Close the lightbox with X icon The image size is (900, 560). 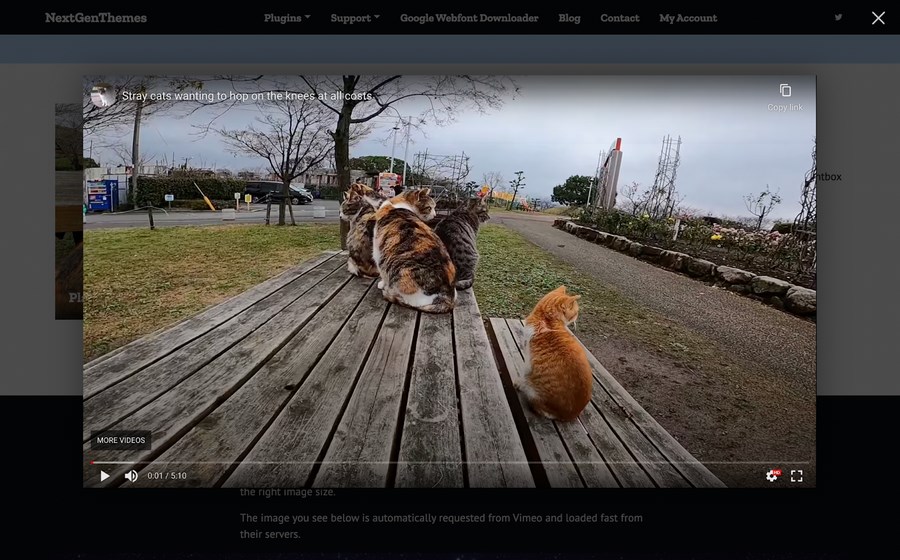pos(878,18)
